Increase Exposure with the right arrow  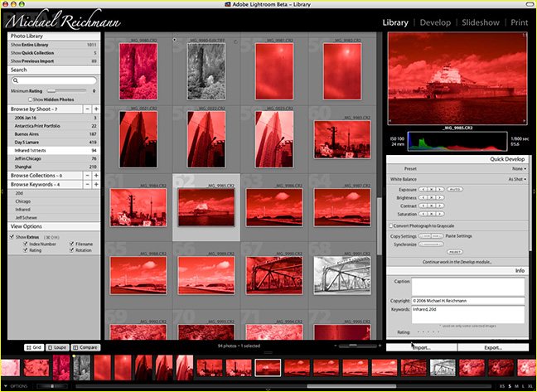(440, 189)
